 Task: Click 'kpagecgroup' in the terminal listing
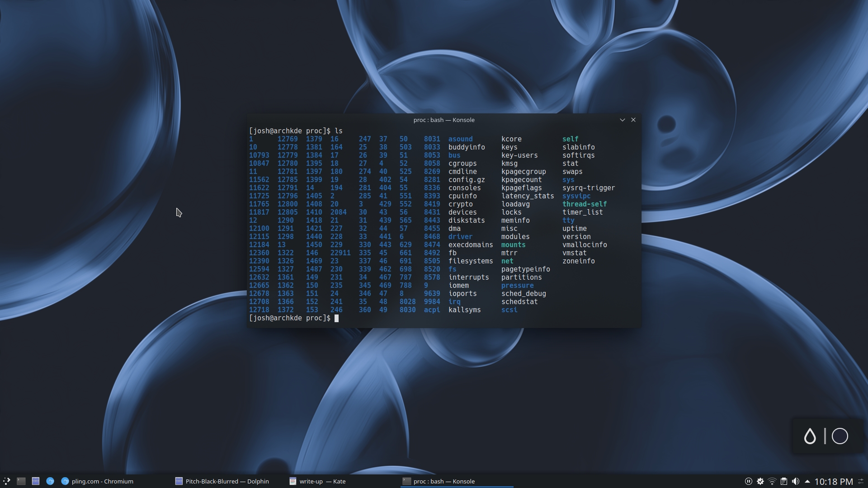tap(524, 172)
